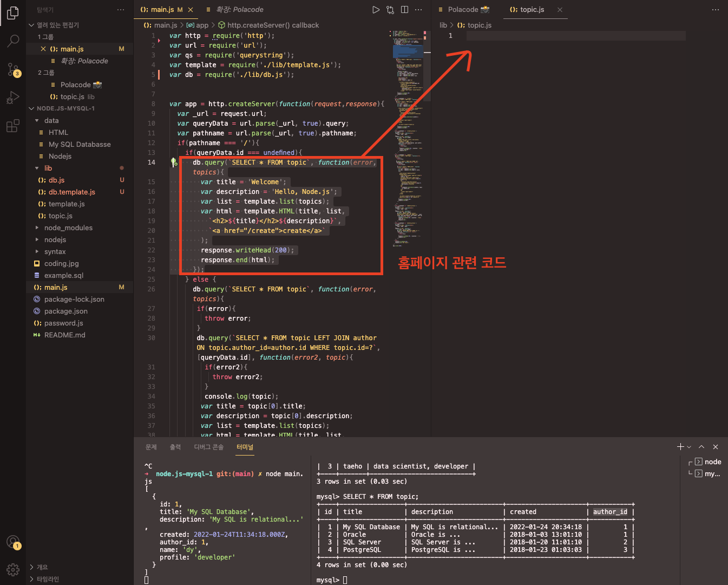Open the Search view in activity bar
728x585 pixels.
(13, 41)
